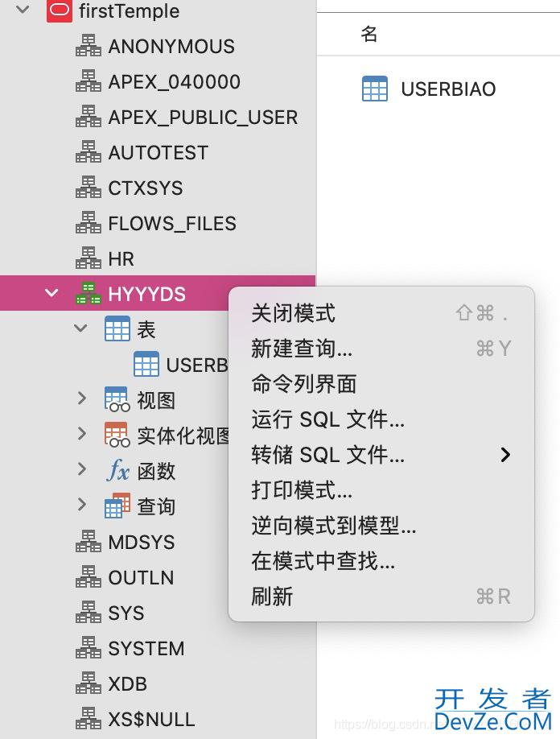Click the ANONYMOUS schema icon
Screen dimensions: 560x739
point(88,46)
